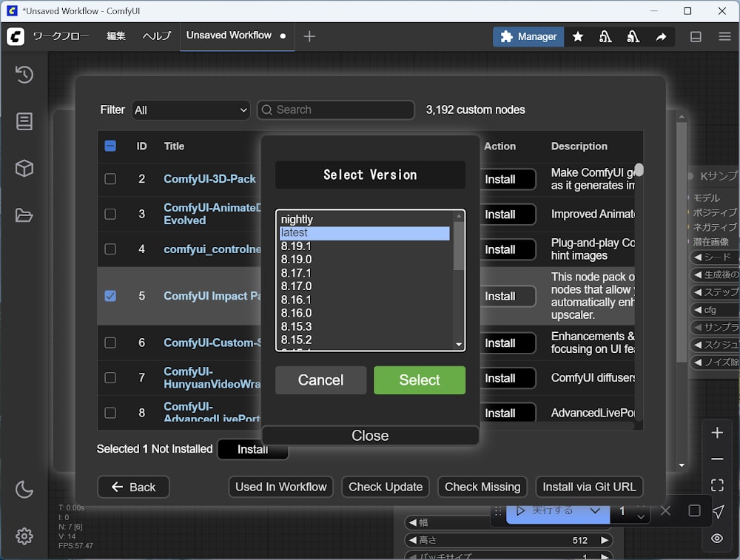Check the ComfyUI-Custom-Scripts row checkbox

110,343
